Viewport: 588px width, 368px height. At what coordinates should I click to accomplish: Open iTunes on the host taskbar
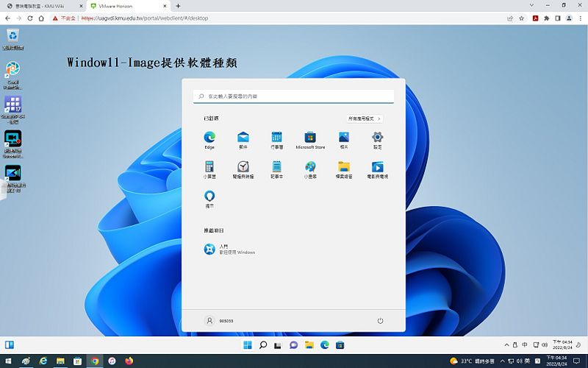[112, 361]
